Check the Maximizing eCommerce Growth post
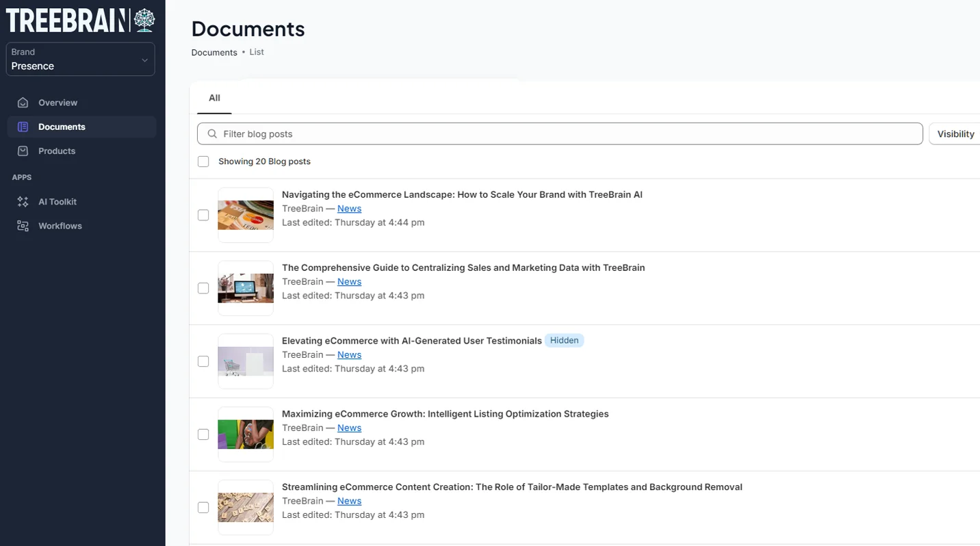 coord(203,434)
